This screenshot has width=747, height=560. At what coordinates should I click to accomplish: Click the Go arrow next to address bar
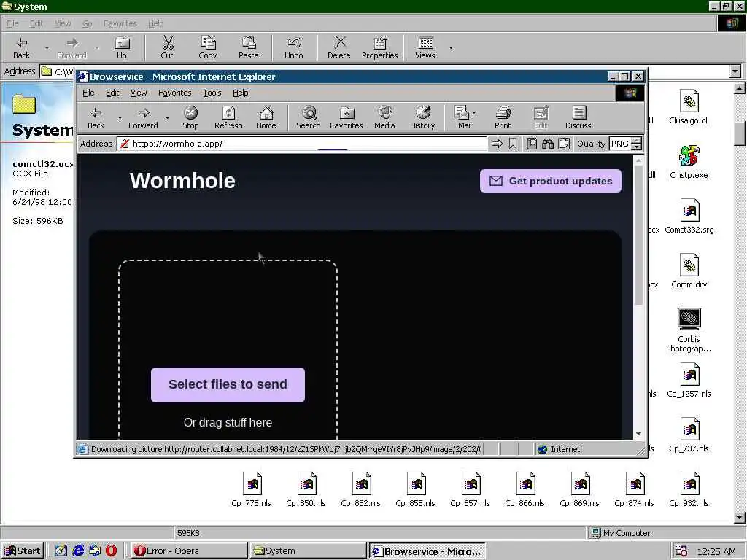[x=497, y=144]
